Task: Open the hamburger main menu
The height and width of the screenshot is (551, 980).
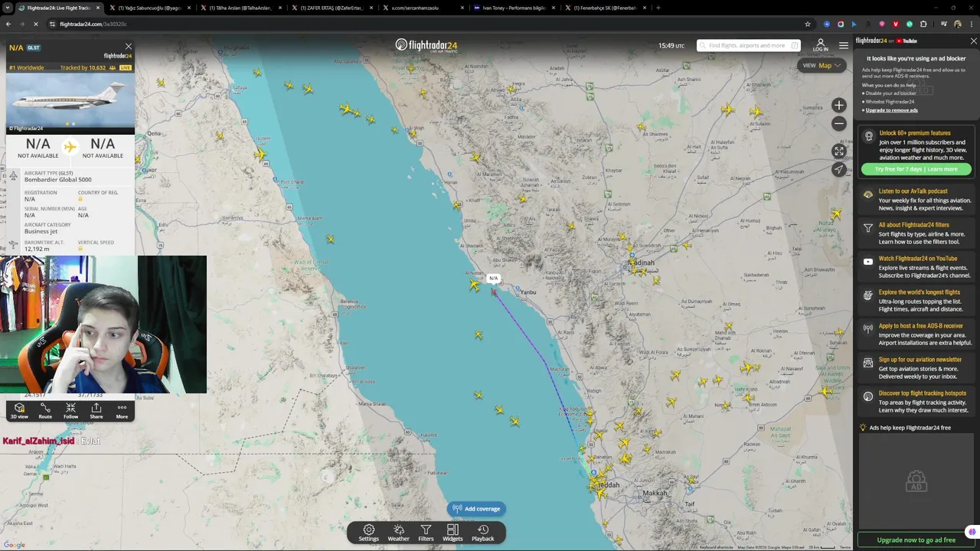Action: pos(844,45)
